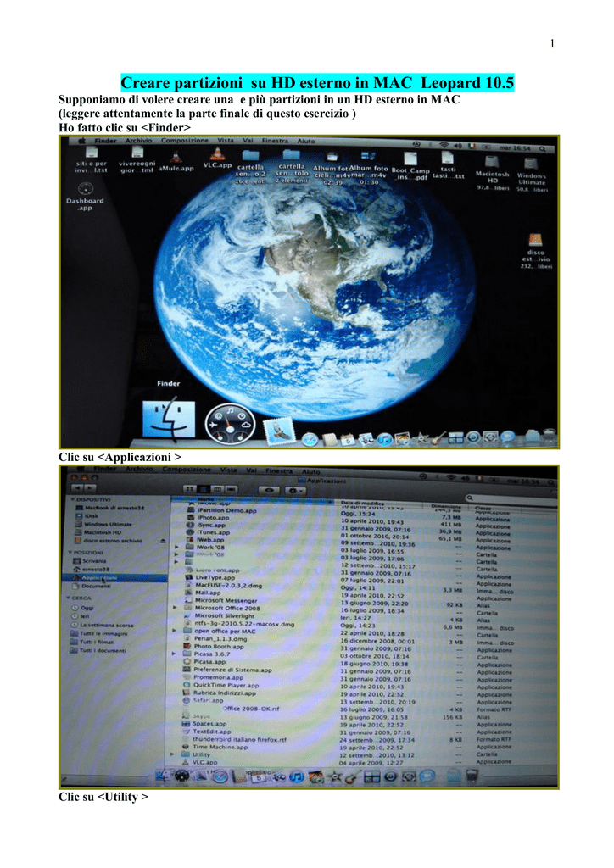Click the Finder window back arrow button
This screenshot has width=614, height=868.
point(77,488)
